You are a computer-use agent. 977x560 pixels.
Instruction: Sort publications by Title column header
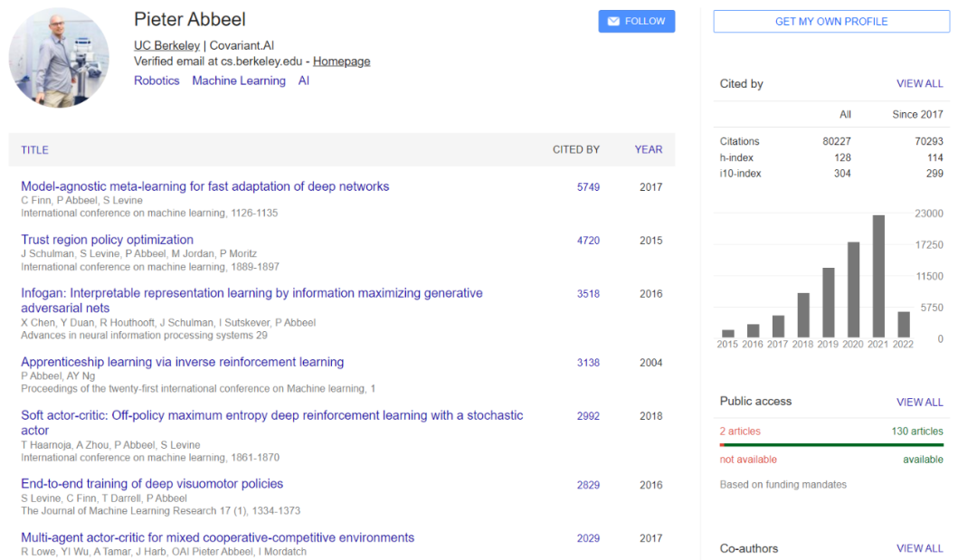point(35,150)
